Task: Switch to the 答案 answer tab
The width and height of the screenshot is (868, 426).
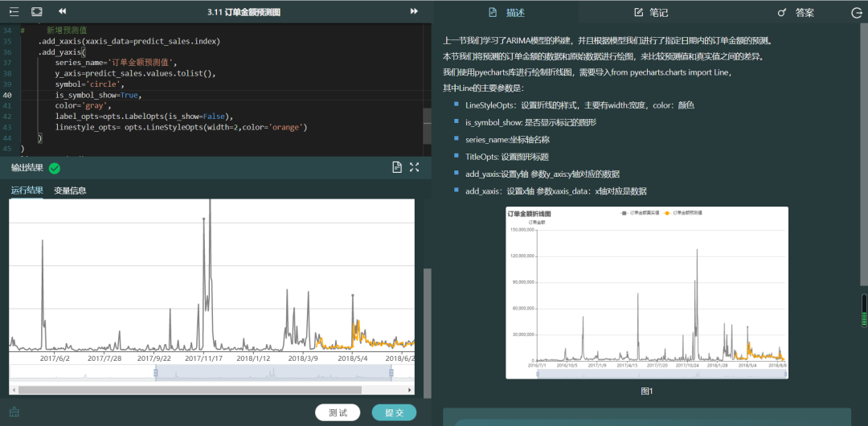Action: point(796,12)
